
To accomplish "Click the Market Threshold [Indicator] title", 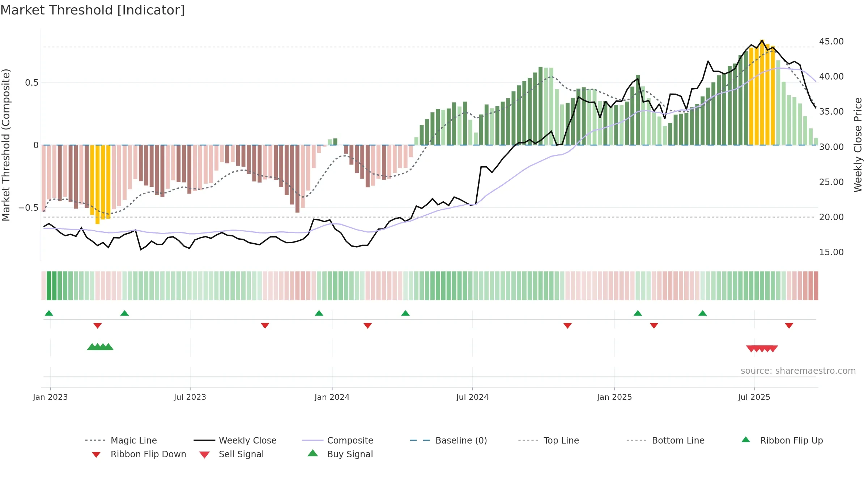I will [93, 10].
